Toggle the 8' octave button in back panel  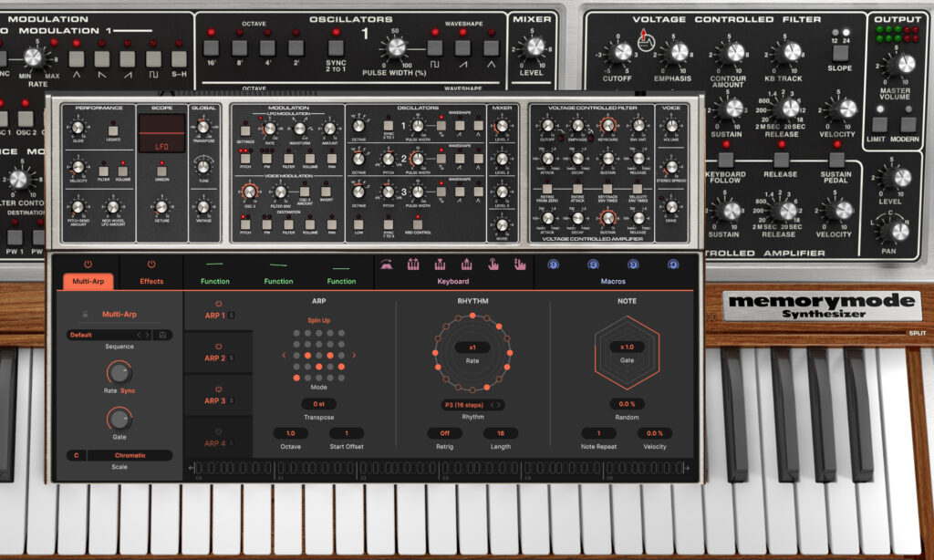pyautogui.click(x=240, y=47)
